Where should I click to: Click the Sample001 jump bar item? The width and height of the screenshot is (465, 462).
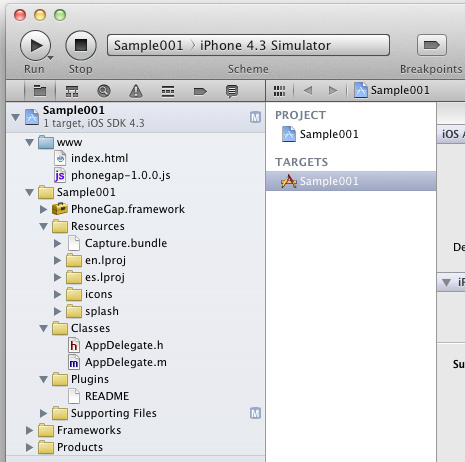click(392, 90)
